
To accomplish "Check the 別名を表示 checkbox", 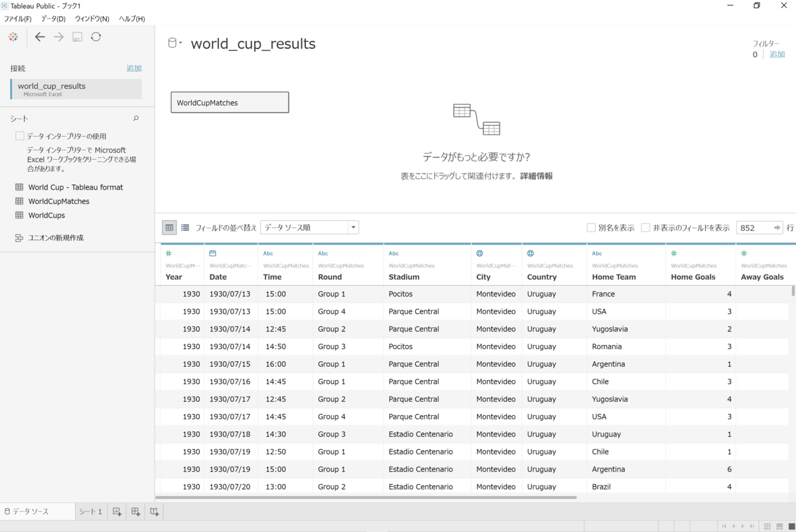I will click(x=591, y=228).
